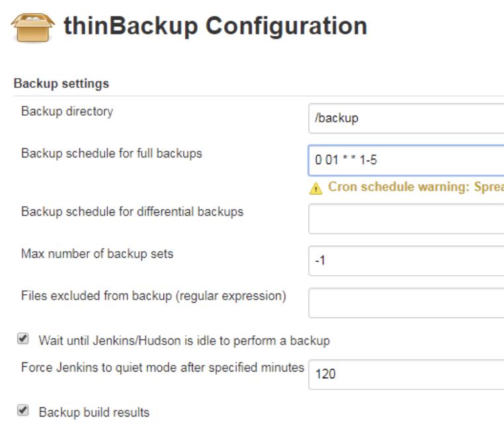Click the 'Backup settings' section header
Image resolution: width=504 pixels, height=439 pixels.
coord(61,84)
